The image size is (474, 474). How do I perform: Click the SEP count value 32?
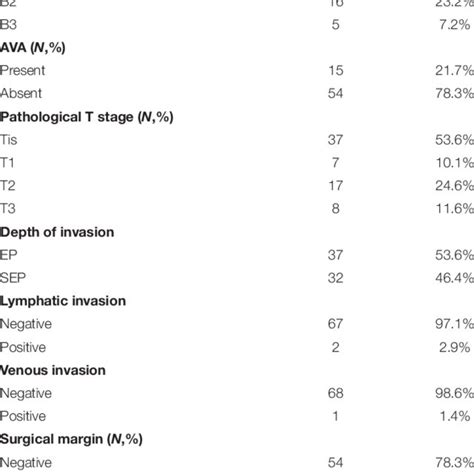pos(335,278)
